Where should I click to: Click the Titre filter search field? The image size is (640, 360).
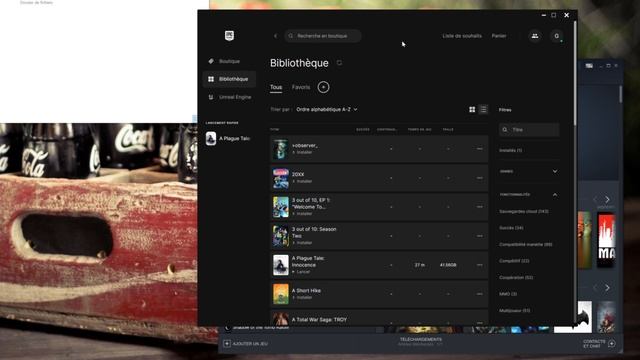(529, 130)
